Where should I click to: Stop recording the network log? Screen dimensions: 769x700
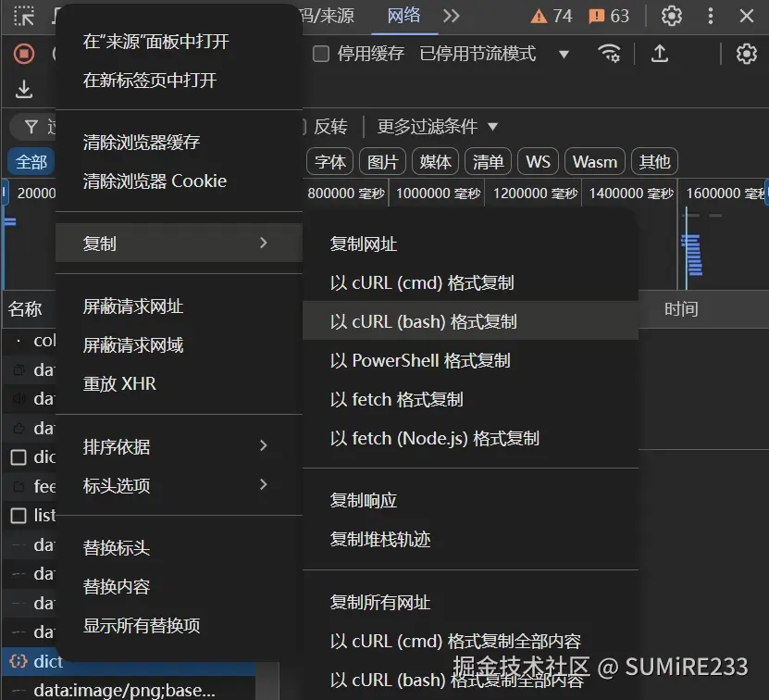[x=23, y=54]
